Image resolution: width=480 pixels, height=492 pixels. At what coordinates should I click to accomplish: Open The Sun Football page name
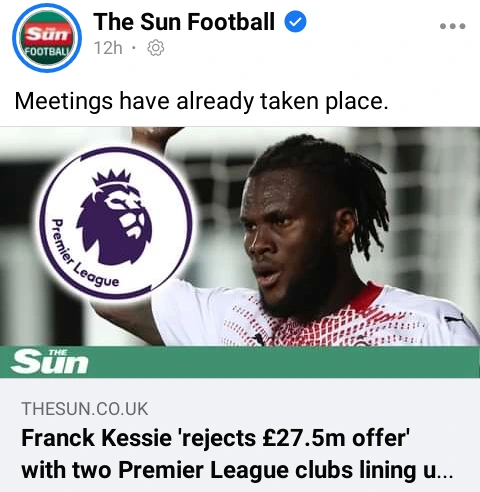(184, 22)
